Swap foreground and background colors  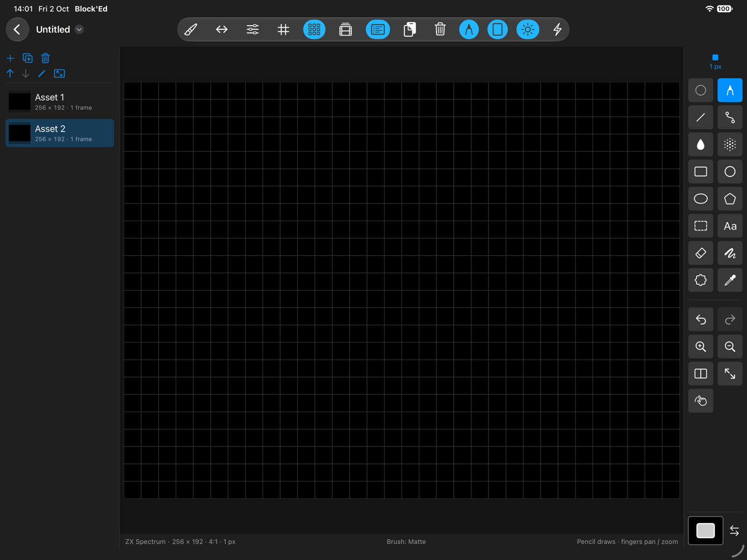pos(734,531)
